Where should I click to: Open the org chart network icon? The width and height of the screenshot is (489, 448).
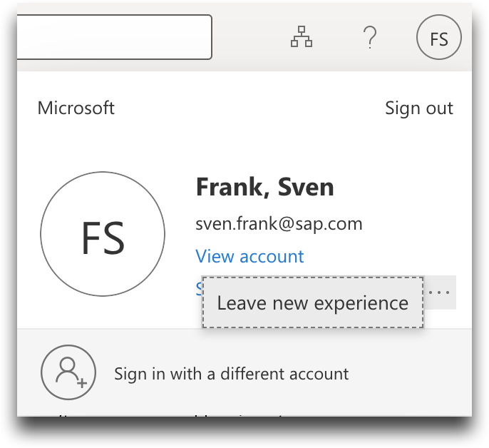point(302,37)
